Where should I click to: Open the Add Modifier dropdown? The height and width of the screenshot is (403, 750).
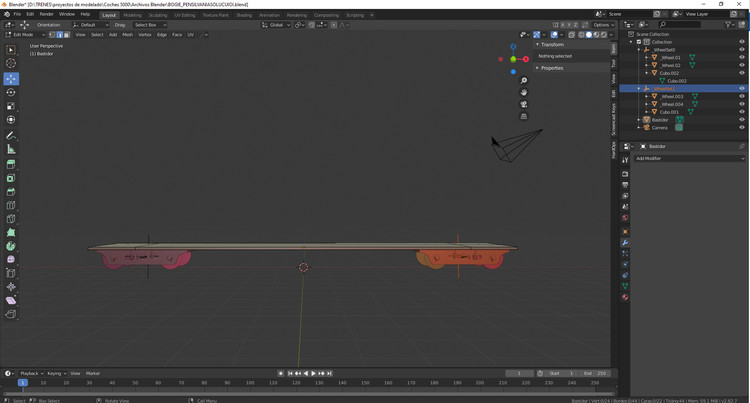click(689, 158)
